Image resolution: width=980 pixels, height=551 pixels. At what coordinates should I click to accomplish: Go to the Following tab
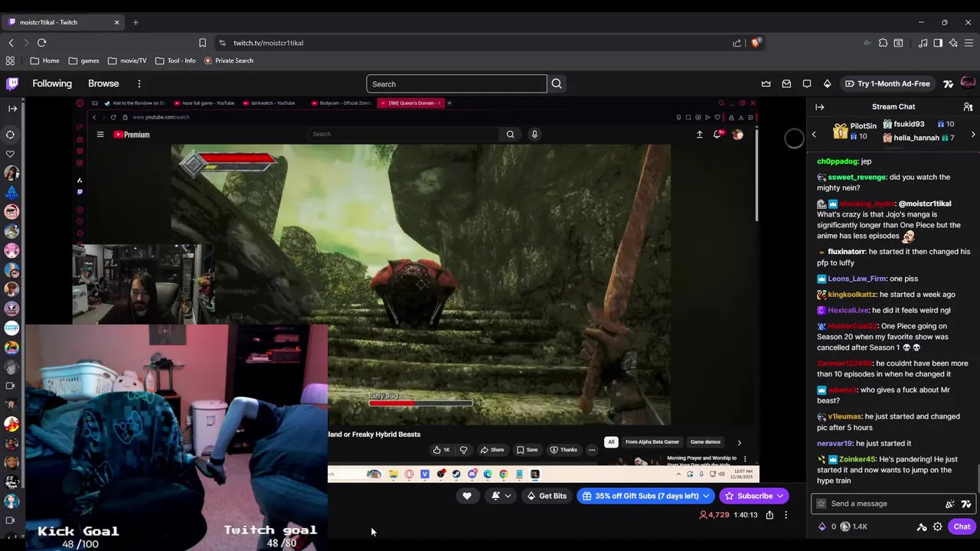(x=52, y=83)
